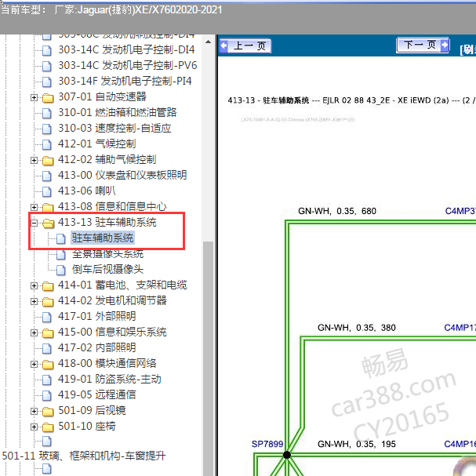Viewport: 476px width, 476px height.
Task: Click wire label GN-WH, 0.35, 380
Action: tap(356, 328)
